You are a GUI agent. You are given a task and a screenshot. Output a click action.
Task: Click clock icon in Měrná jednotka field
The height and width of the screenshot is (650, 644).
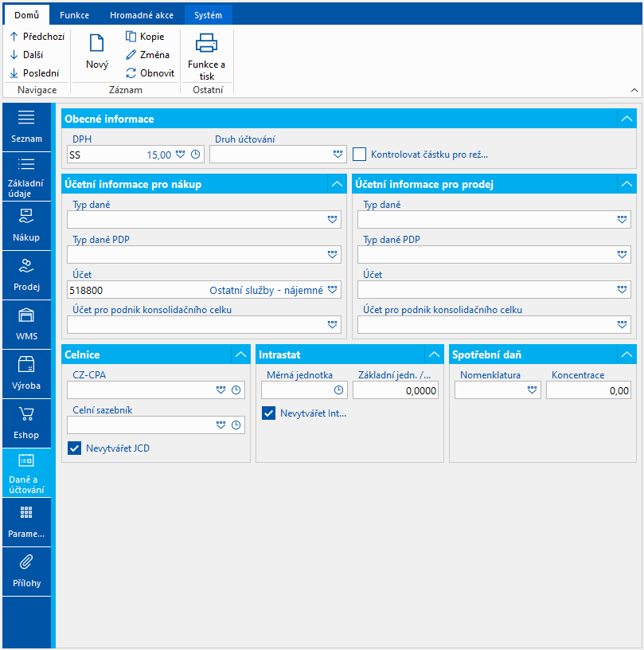pyautogui.click(x=339, y=390)
